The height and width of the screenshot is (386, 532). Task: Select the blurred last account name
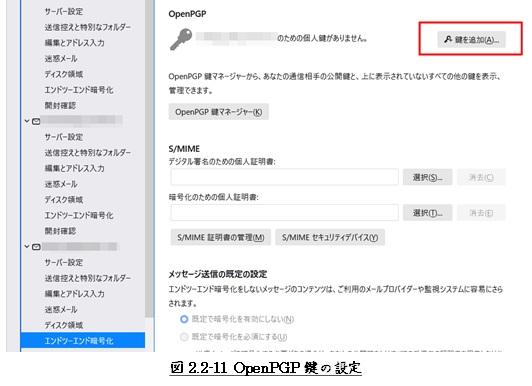tap(79, 246)
